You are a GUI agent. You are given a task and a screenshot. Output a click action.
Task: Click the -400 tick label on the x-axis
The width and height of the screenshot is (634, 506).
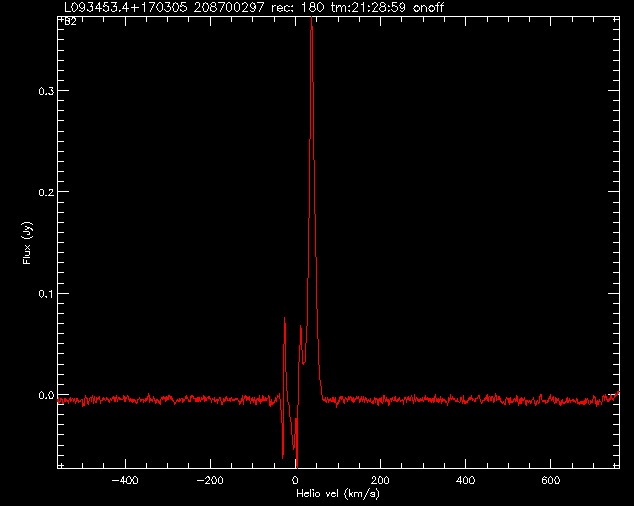tap(124, 481)
